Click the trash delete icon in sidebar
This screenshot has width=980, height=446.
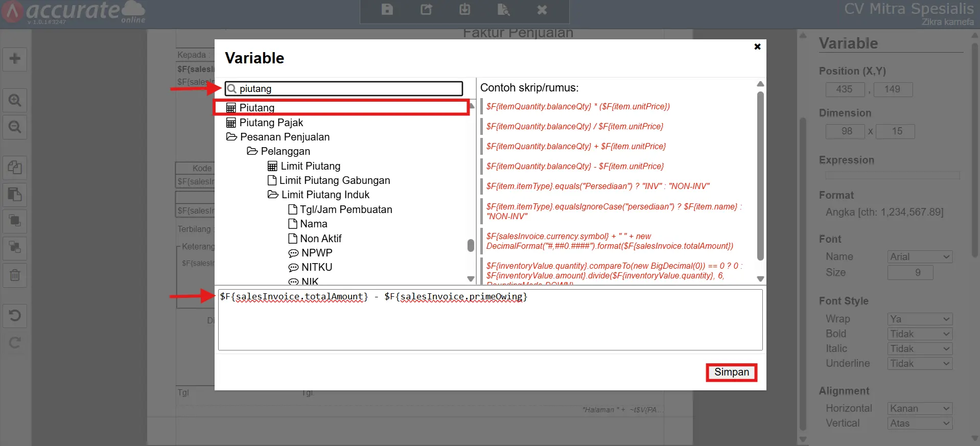click(x=15, y=275)
